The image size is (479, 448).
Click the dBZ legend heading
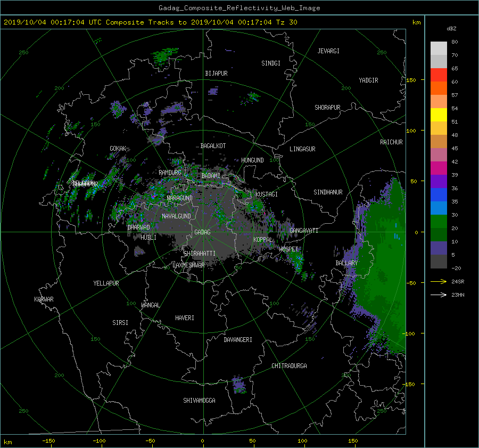451,29
